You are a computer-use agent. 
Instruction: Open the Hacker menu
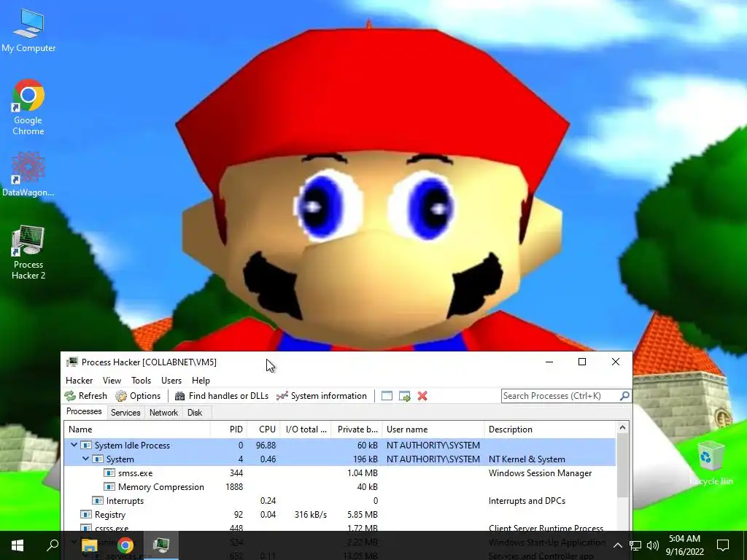(79, 381)
